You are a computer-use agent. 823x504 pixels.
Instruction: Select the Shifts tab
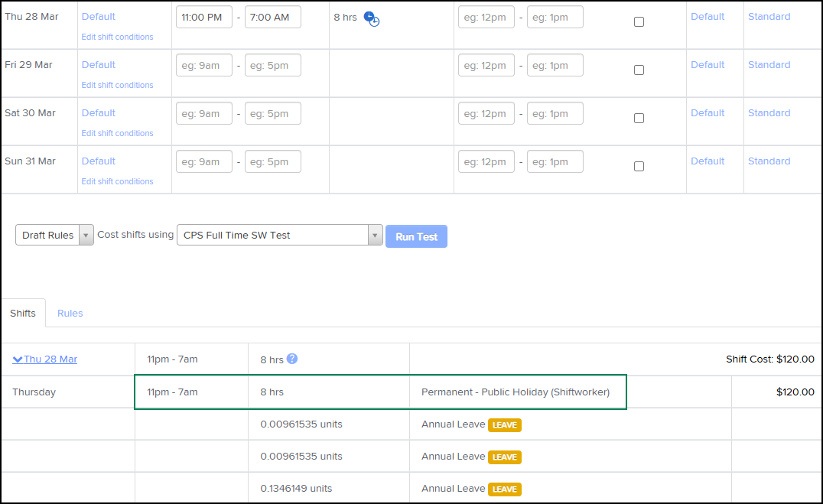coord(23,314)
